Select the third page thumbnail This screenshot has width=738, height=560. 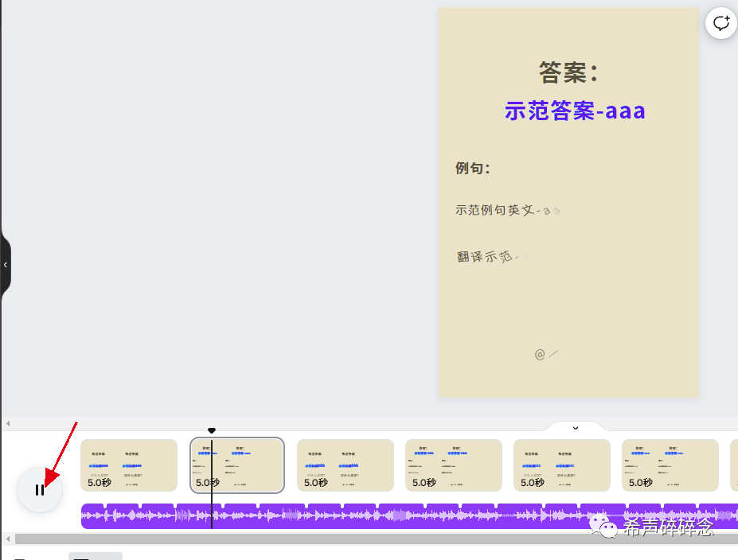point(345,465)
